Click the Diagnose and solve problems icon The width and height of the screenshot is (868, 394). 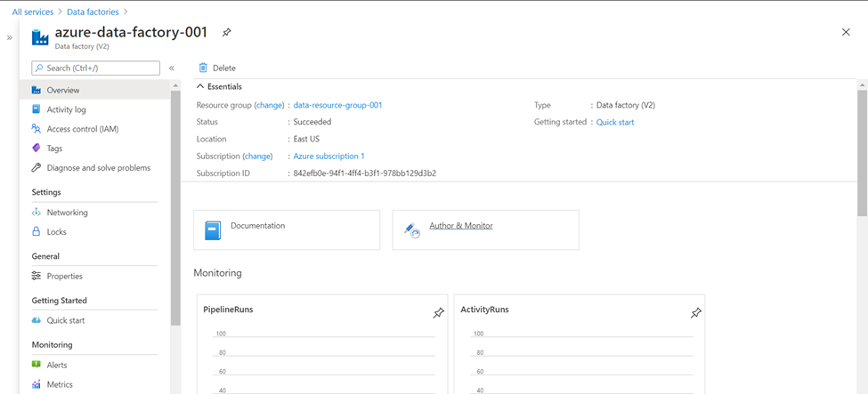[x=37, y=167]
